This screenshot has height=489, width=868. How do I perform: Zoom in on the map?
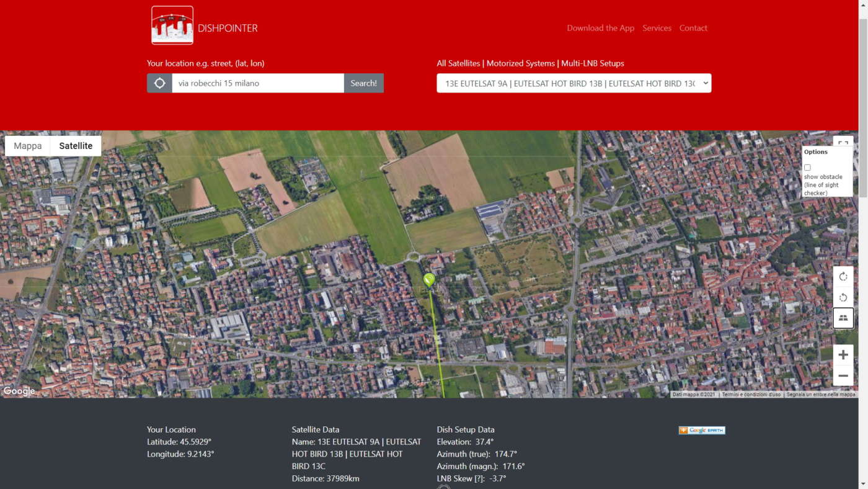tap(843, 355)
